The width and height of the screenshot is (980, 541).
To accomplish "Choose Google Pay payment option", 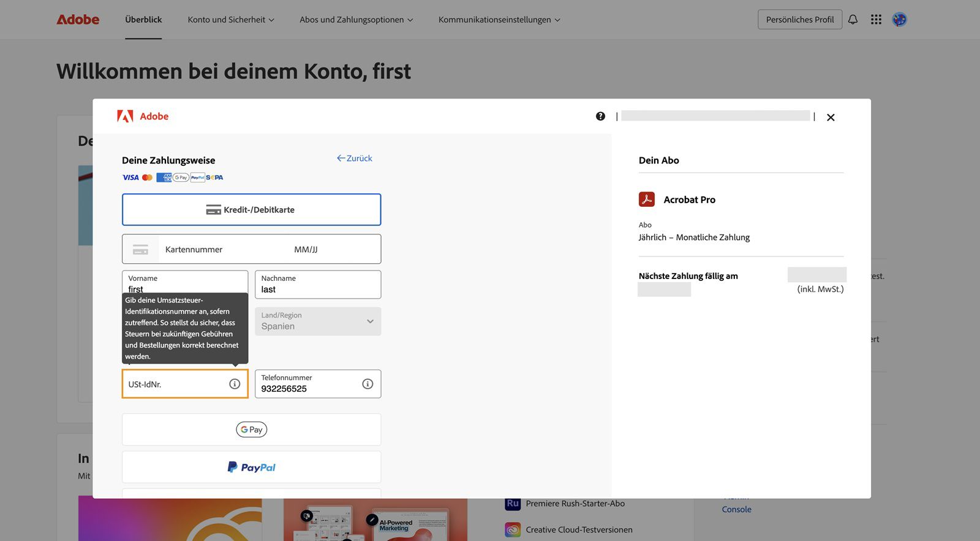I will point(251,430).
